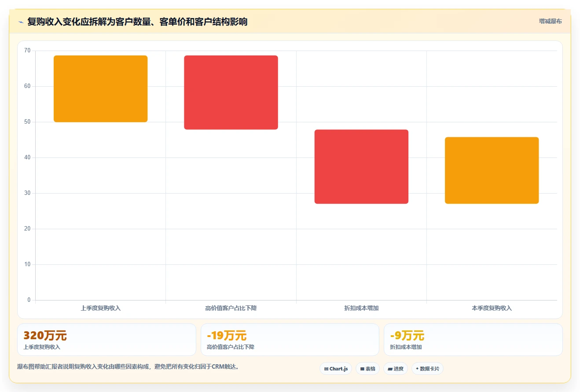The image size is (580, 392).
Task: Click the y-axis value 50
Action: [x=27, y=122]
